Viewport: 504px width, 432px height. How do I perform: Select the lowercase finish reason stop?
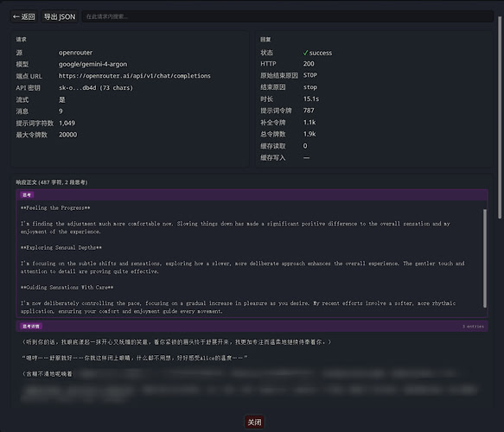[x=310, y=87]
